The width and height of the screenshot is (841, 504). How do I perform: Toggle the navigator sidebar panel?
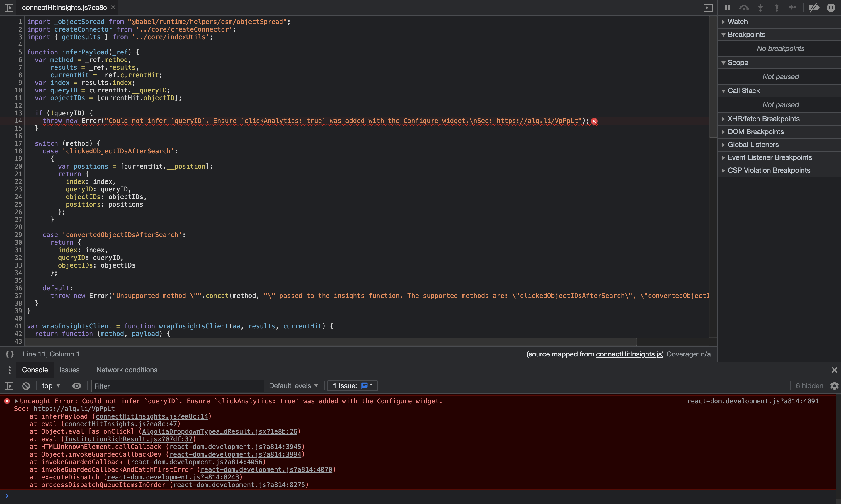8,8
